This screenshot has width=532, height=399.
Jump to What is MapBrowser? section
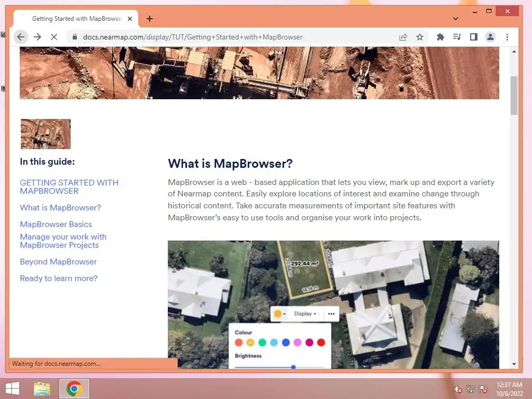pos(60,208)
